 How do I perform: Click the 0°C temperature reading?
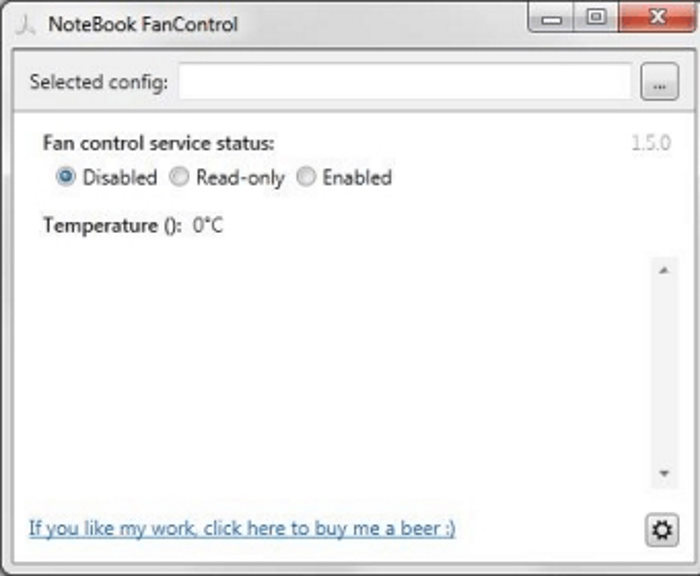pos(208,225)
